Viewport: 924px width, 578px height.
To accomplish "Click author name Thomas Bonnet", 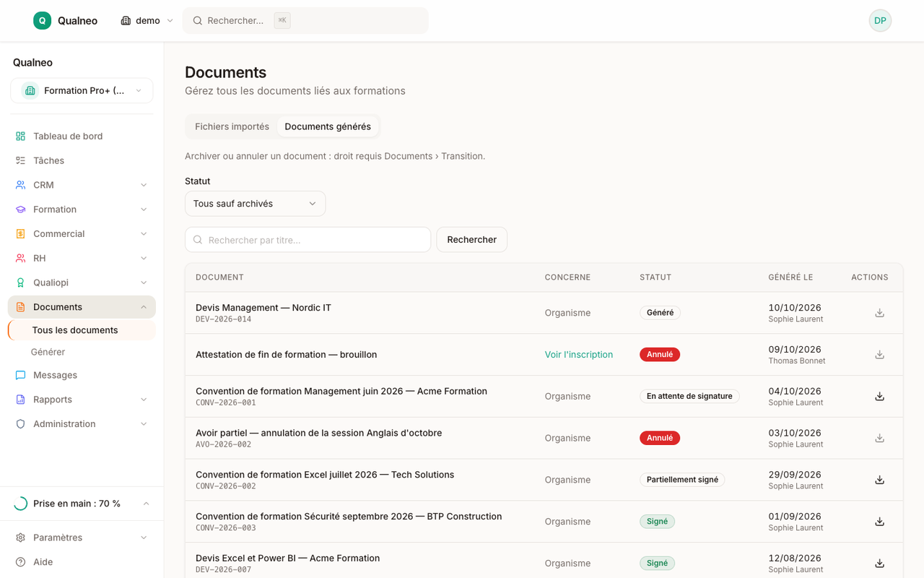I will pyautogui.click(x=797, y=361).
